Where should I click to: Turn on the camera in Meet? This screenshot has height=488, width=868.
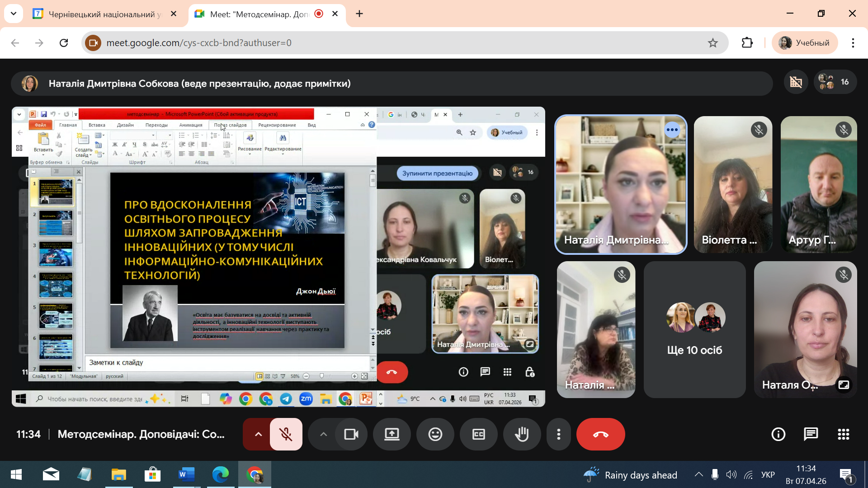coord(351,434)
